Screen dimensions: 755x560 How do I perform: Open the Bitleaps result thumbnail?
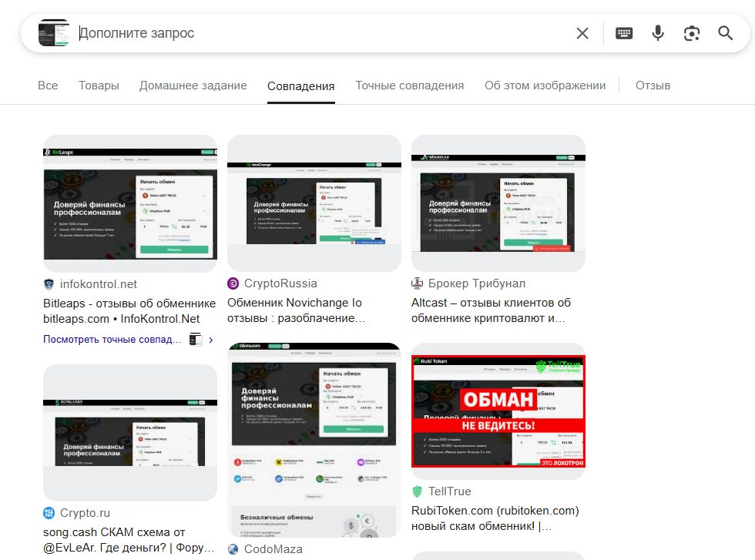click(130, 203)
